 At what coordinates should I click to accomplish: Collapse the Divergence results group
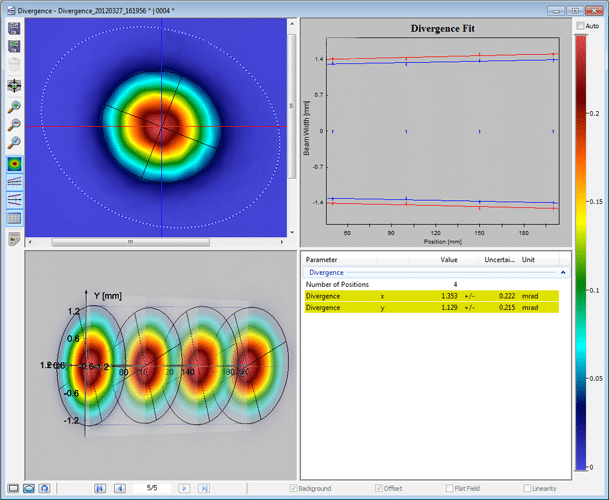click(563, 273)
